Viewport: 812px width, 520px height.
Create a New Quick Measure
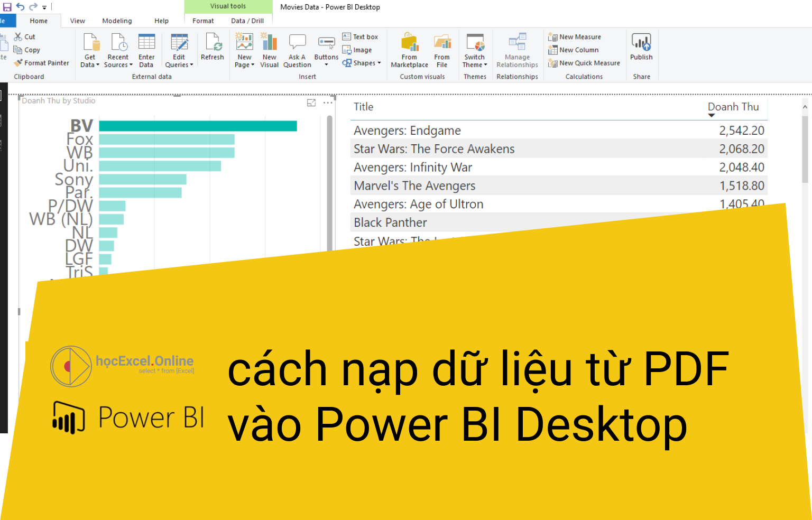(584, 63)
